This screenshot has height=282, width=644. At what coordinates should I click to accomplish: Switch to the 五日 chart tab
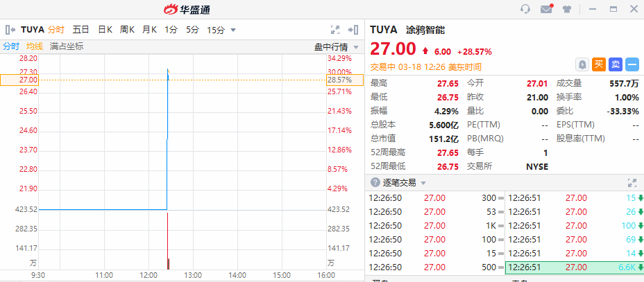coord(81,30)
